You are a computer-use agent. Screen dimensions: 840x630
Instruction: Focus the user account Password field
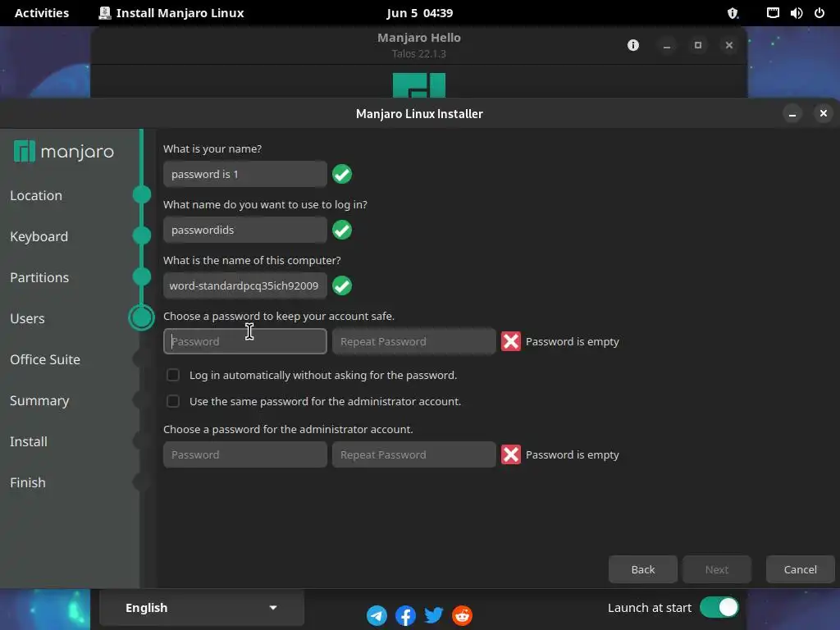click(244, 341)
